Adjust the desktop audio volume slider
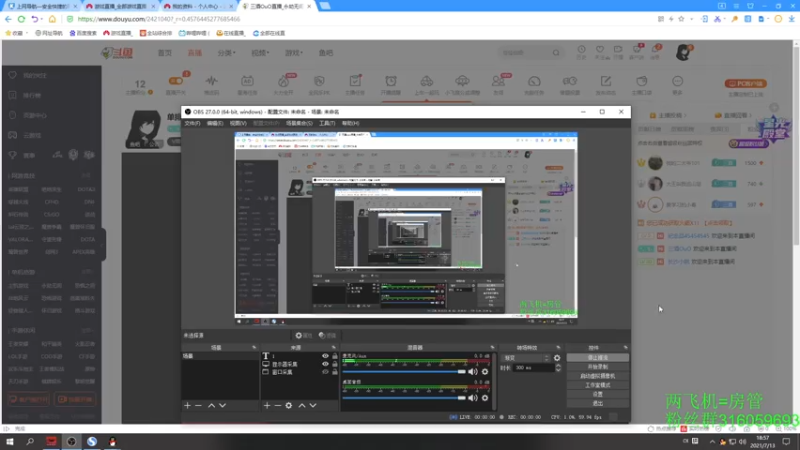Screen dimensions: 800x450 pos(404,398)
